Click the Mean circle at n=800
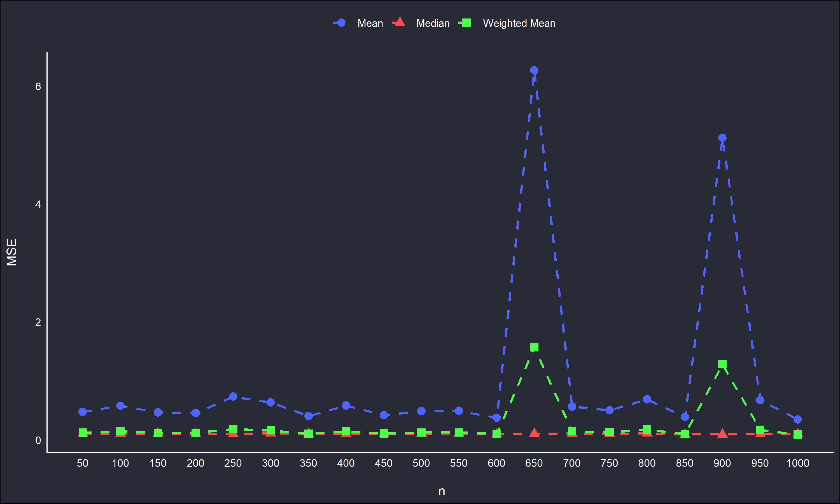The height and width of the screenshot is (504, 840). (x=647, y=399)
